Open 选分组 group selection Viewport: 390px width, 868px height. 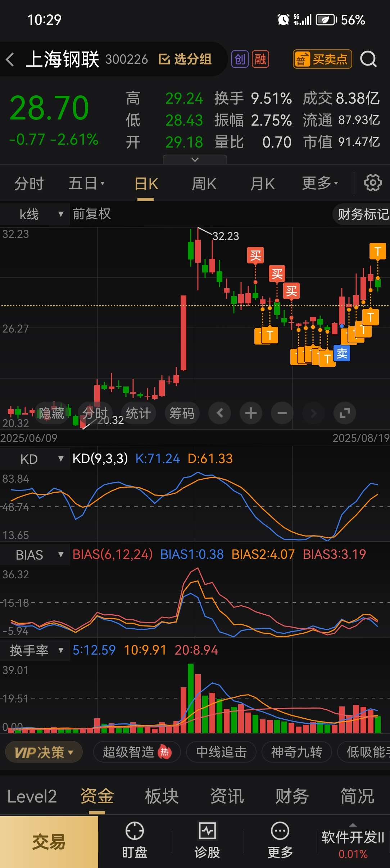pos(185,59)
